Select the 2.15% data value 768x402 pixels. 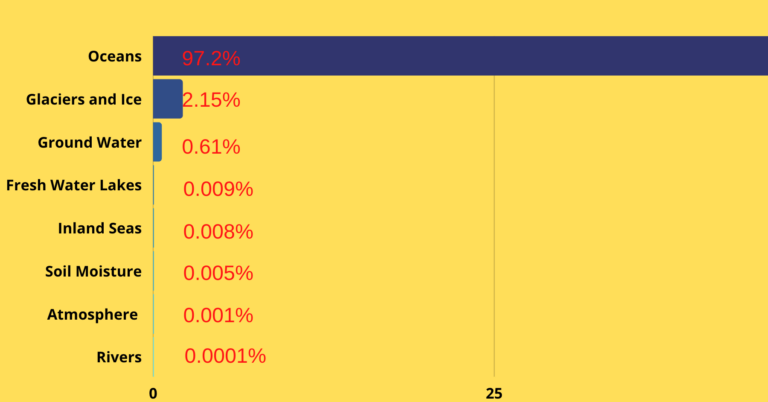(x=211, y=100)
